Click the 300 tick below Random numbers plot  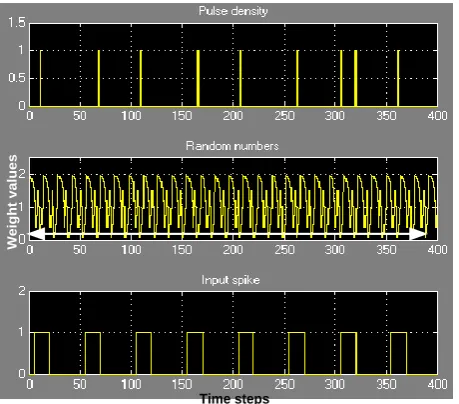tap(335, 249)
